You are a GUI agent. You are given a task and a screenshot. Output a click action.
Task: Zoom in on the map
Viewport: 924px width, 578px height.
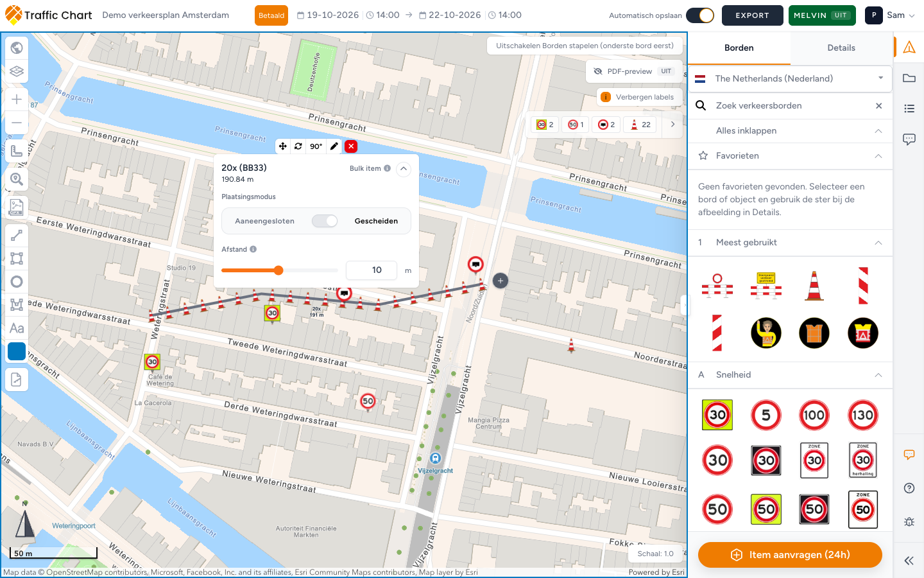click(17, 100)
